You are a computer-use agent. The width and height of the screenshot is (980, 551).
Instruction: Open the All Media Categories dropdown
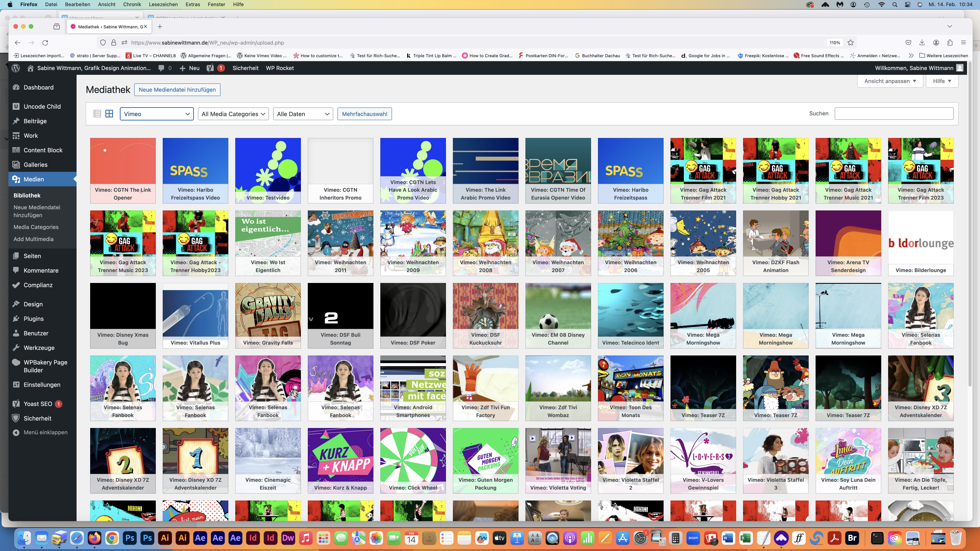click(233, 114)
